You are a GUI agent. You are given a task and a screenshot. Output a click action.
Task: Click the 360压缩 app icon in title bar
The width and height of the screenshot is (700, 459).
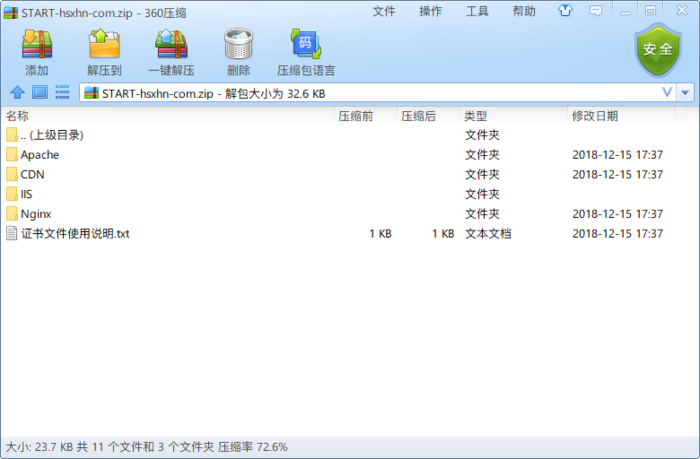(11, 13)
